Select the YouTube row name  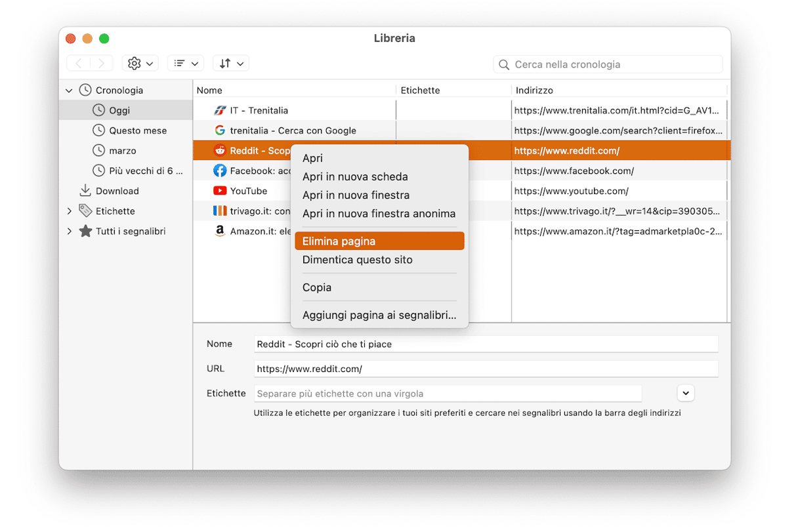tap(249, 191)
